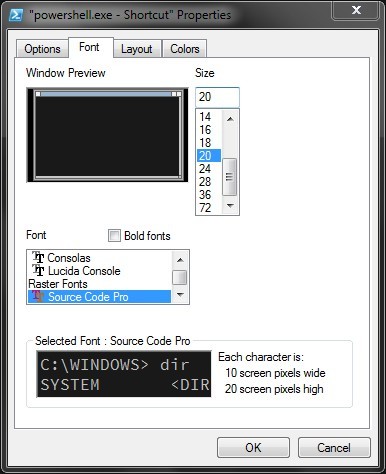Click the selected font sample preview
This screenshot has height=474, width=386.
(124, 374)
